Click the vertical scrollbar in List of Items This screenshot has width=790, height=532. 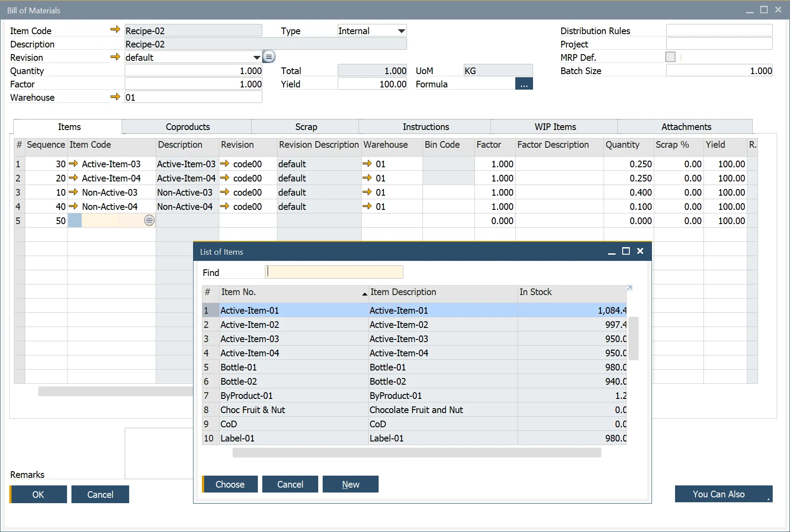pyautogui.click(x=633, y=338)
